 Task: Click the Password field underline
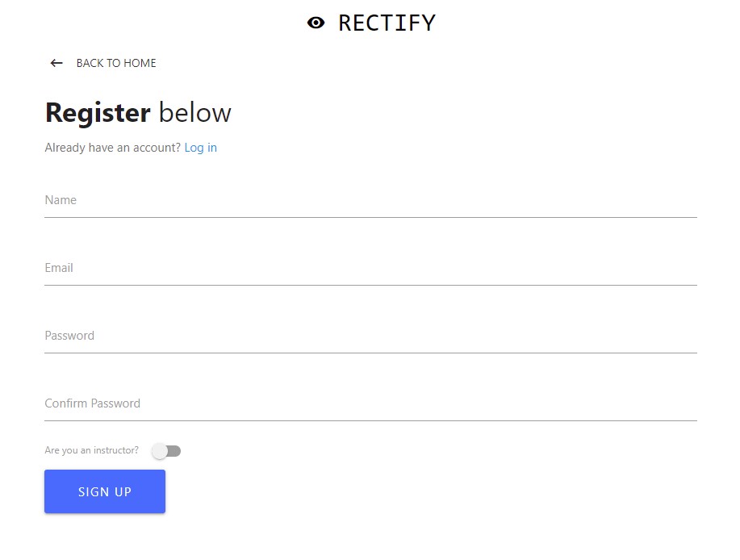pyautogui.click(x=370, y=352)
